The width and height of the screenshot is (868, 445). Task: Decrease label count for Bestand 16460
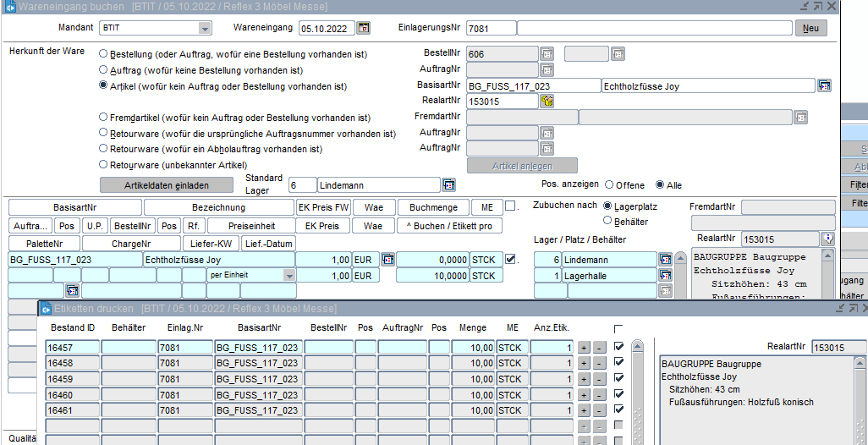[x=599, y=395]
